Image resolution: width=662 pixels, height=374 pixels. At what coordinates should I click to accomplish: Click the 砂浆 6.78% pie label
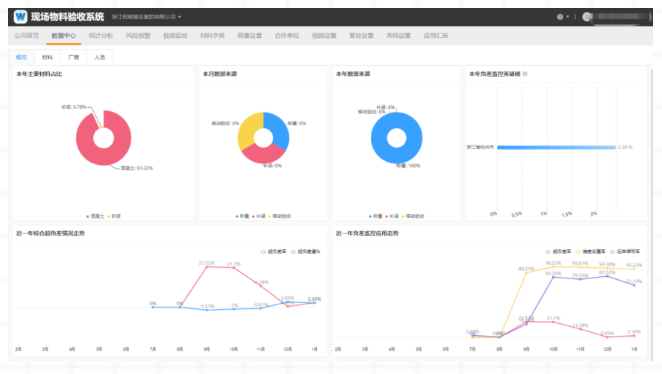pos(74,107)
